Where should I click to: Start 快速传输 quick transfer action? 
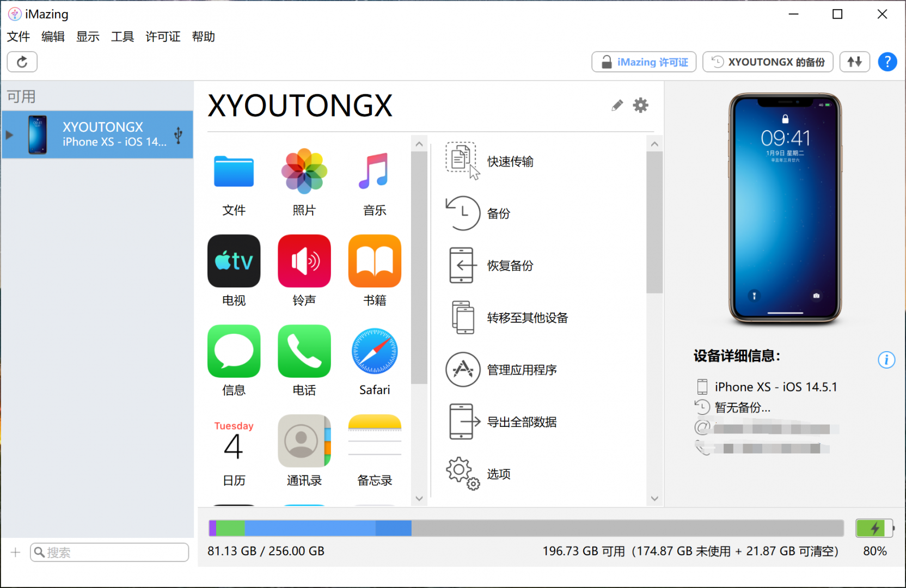(x=490, y=161)
